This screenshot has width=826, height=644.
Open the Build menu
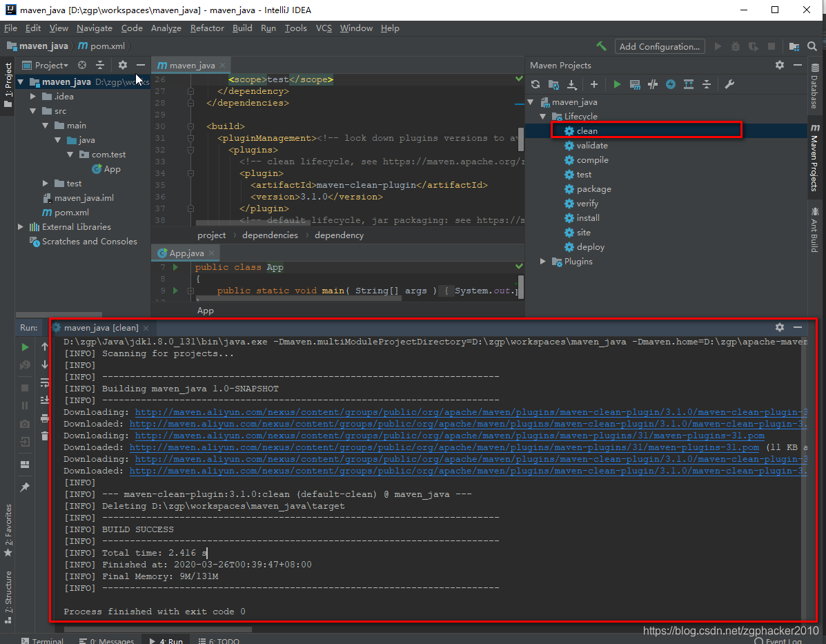pos(242,28)
